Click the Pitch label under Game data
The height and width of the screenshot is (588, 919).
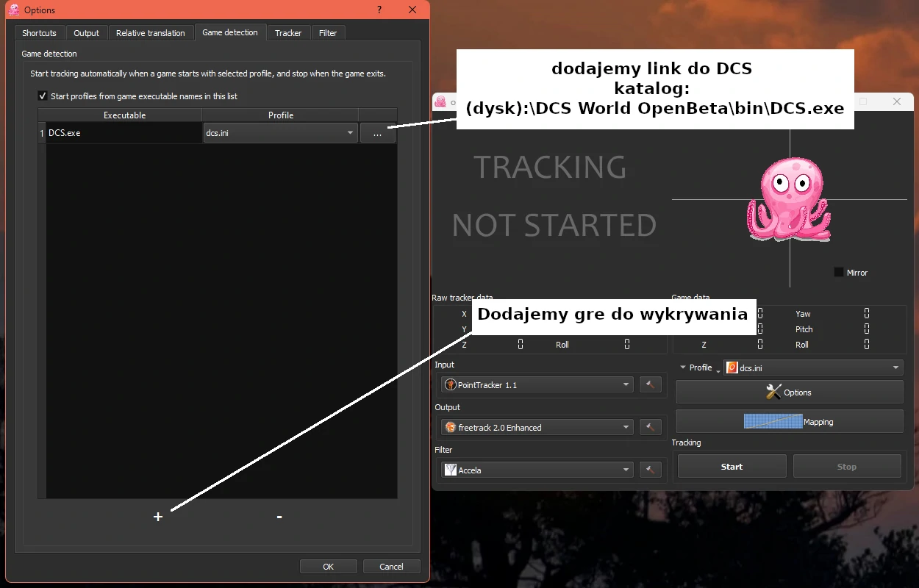tap(804, 329)
